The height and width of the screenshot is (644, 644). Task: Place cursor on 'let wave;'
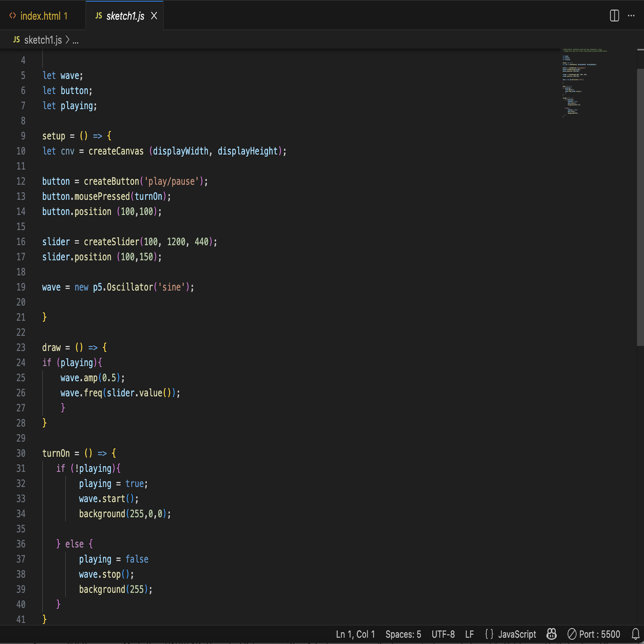coord(63,76)
